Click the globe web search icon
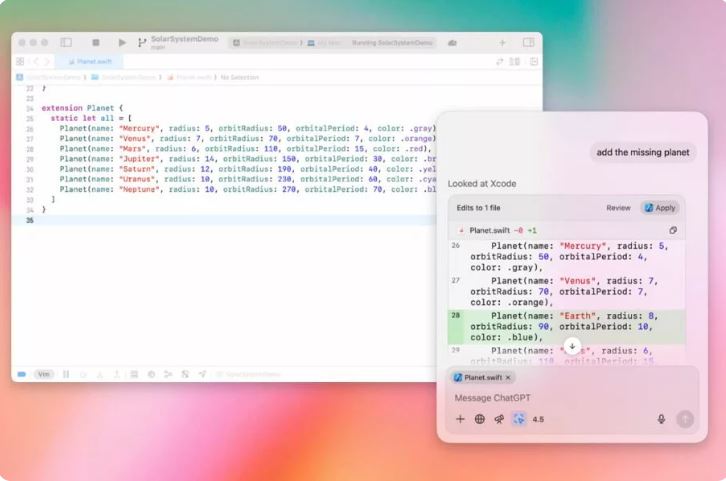Screen dimensions: 726x481 (479, 419)
